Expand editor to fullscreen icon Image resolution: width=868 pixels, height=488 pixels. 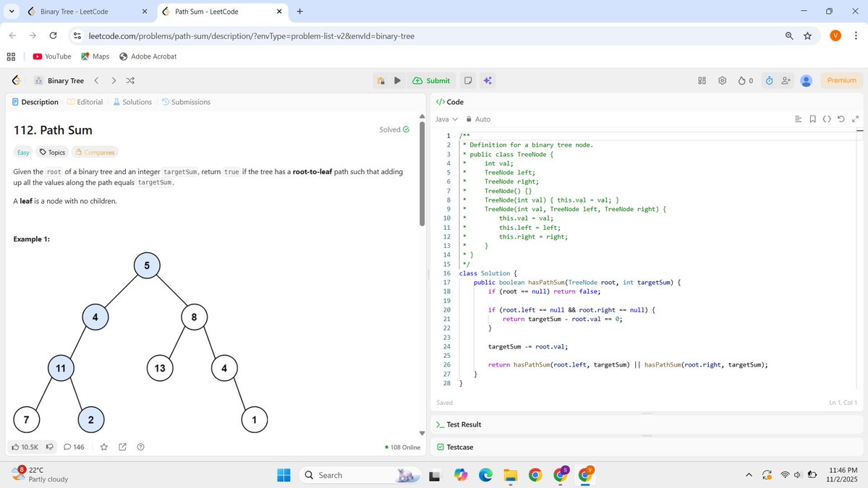coord(855,119)
